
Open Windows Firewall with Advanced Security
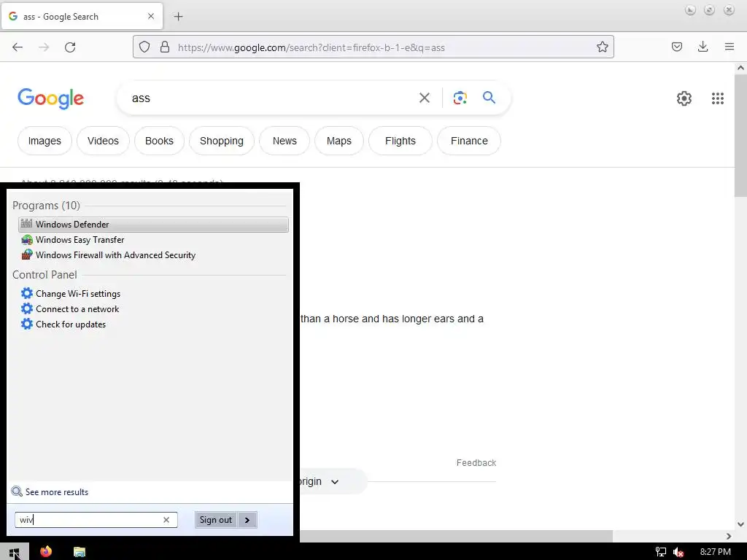[x=153, y=254]
